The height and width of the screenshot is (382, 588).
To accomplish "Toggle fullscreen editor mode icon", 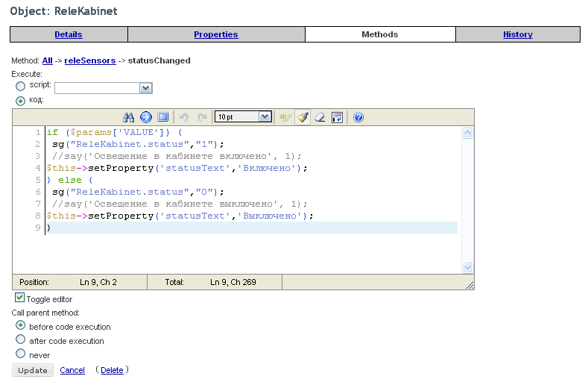I will (x=163, y=117).
